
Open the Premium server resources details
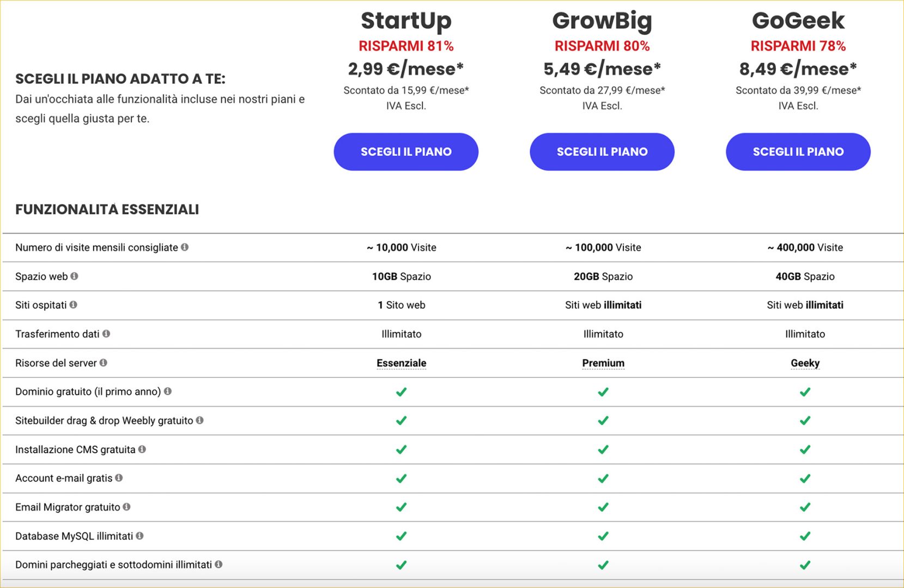click(603, 363)
